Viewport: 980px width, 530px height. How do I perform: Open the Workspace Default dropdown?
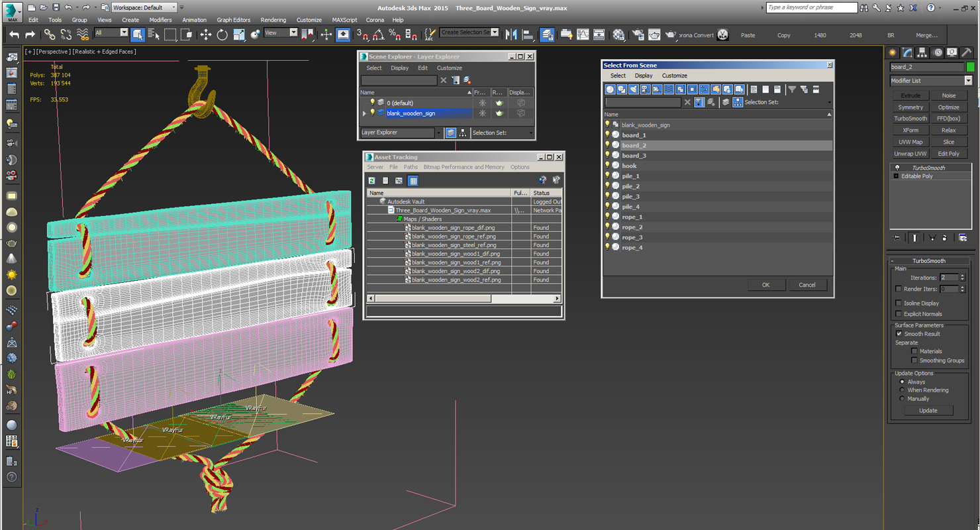point(144,7)
